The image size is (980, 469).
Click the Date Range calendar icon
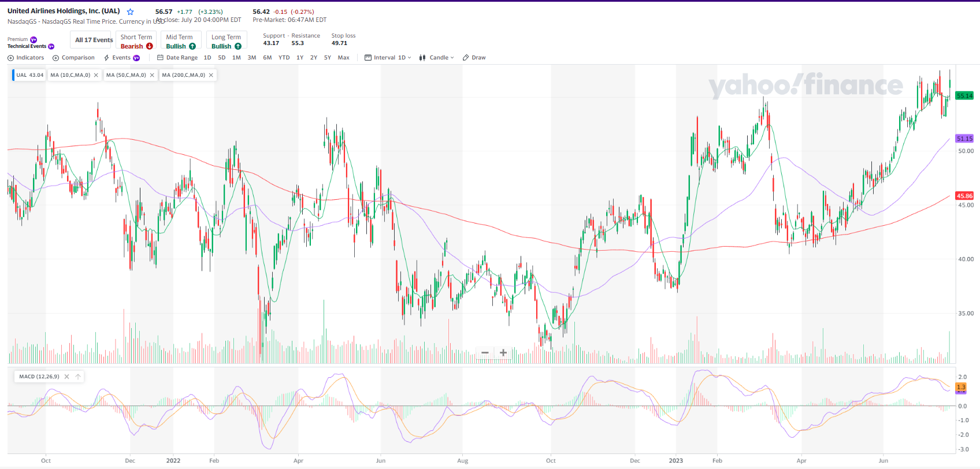coord(160,58)
